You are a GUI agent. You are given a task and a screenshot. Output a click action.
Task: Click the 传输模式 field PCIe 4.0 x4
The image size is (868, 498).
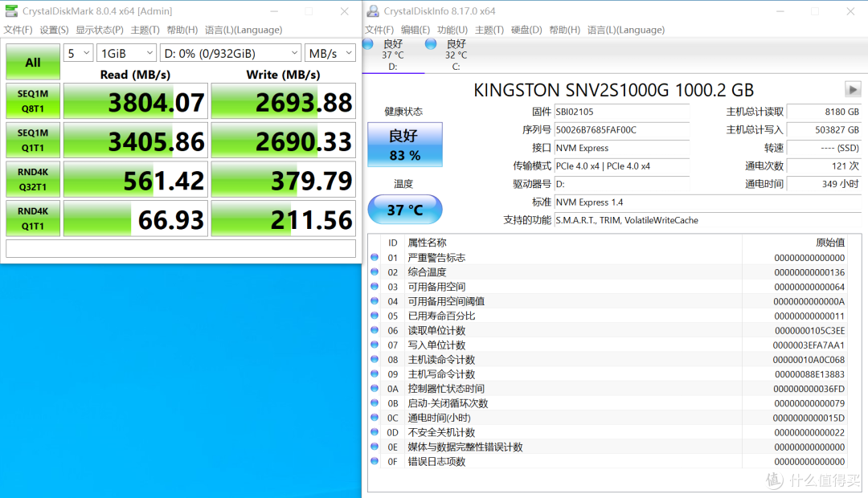(621, 166)
